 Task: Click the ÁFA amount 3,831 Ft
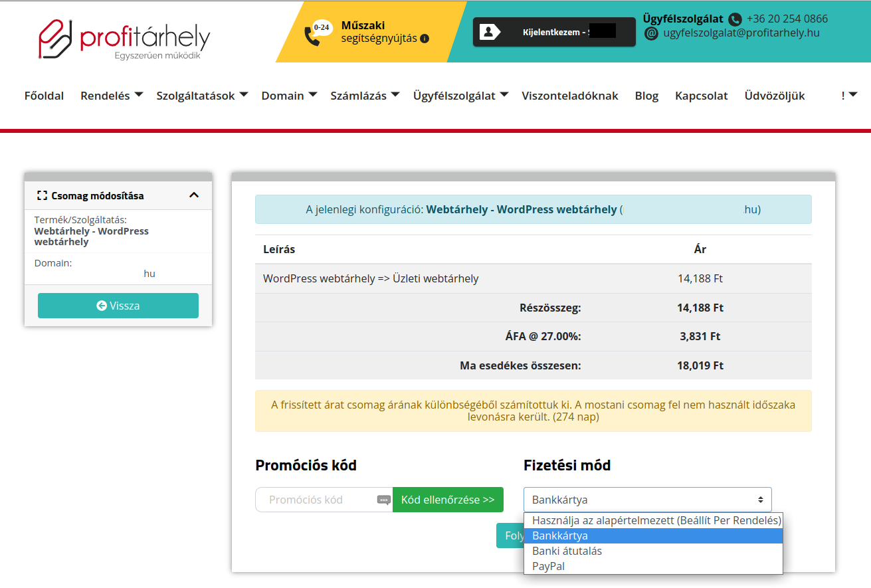tap(700, 336)
